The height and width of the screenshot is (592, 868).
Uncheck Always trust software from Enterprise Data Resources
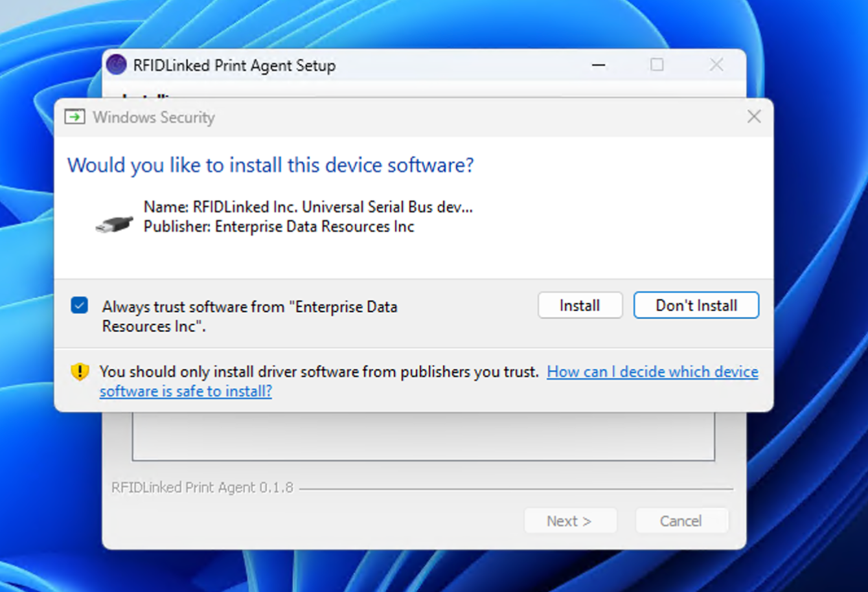click(80, 306)
